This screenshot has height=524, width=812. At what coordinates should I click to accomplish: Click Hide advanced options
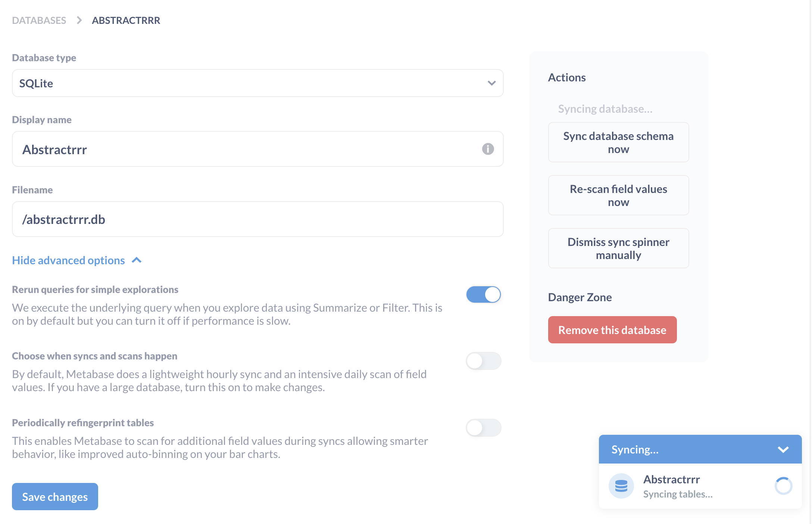(x=68, y=260)
